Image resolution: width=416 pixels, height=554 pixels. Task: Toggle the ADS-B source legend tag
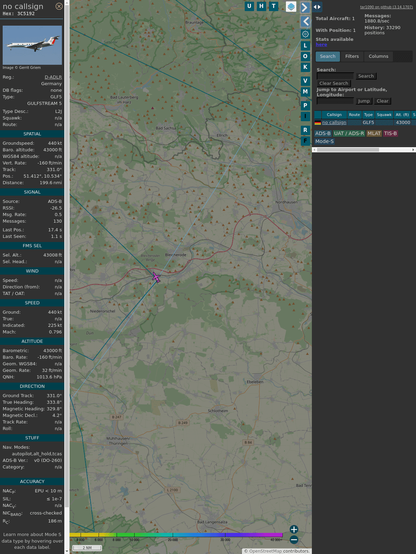[323, 133]
